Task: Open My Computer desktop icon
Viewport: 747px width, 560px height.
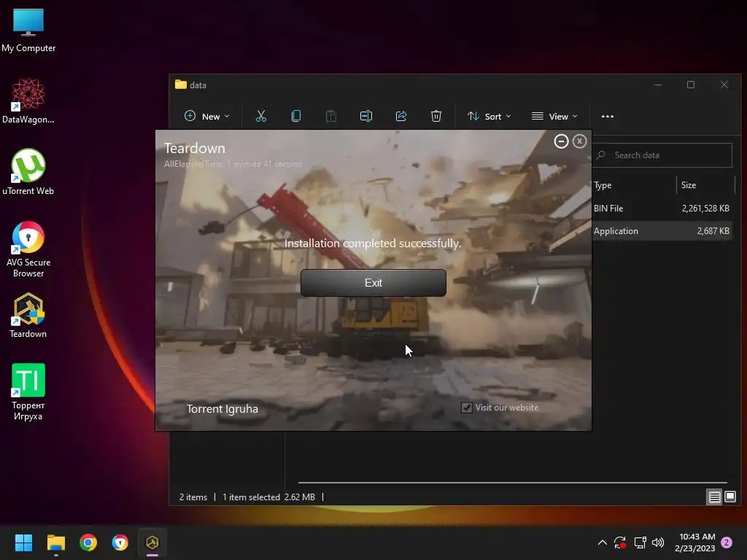Action: pyautogui.click(x=28, y=31)
